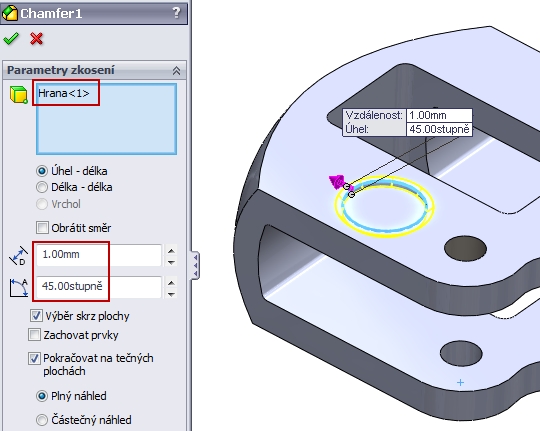Image resolution: width=540 pixels, height=431 pixels.
Task: Decrease angle with the down stepper arrow
Action: pos(171,294)
